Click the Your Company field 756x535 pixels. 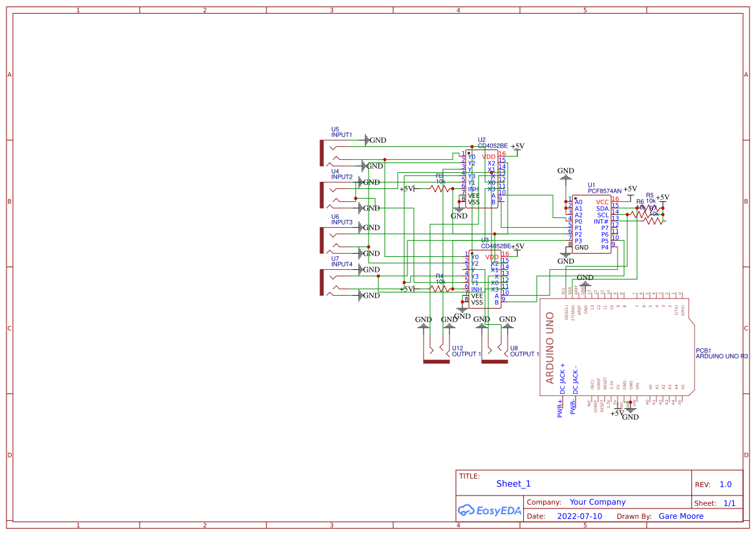[x=597, y=502]
